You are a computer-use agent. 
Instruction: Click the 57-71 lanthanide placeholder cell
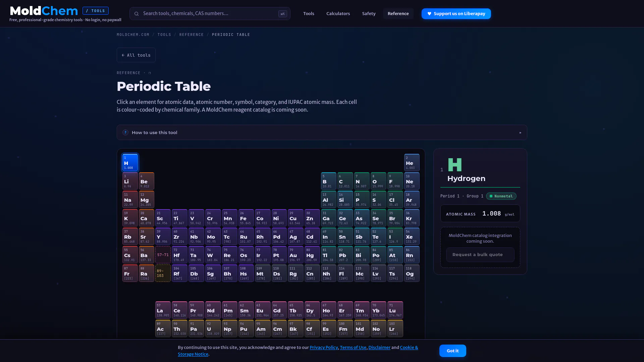coord(163,255)
